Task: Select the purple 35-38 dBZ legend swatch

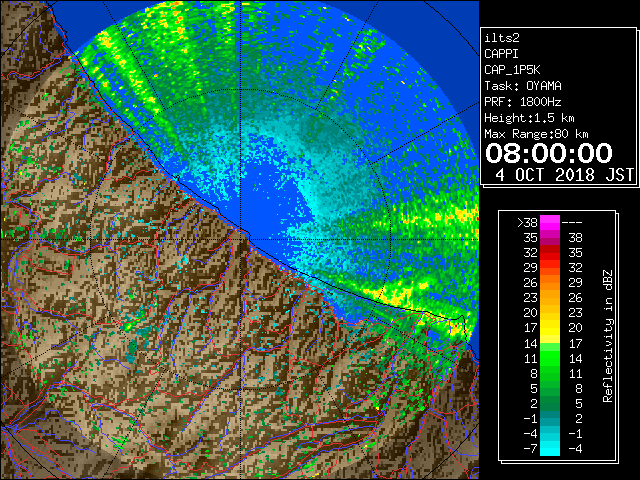Action: [550, 238]
